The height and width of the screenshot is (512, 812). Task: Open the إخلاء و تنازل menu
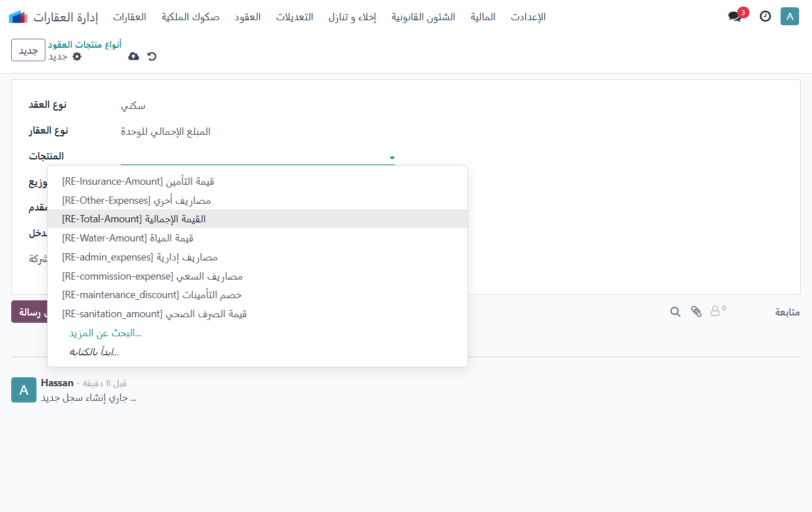point(352,17)
